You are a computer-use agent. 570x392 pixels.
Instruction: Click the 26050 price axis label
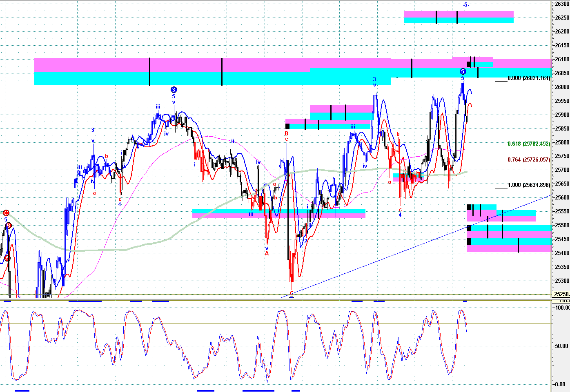[562, 73]
